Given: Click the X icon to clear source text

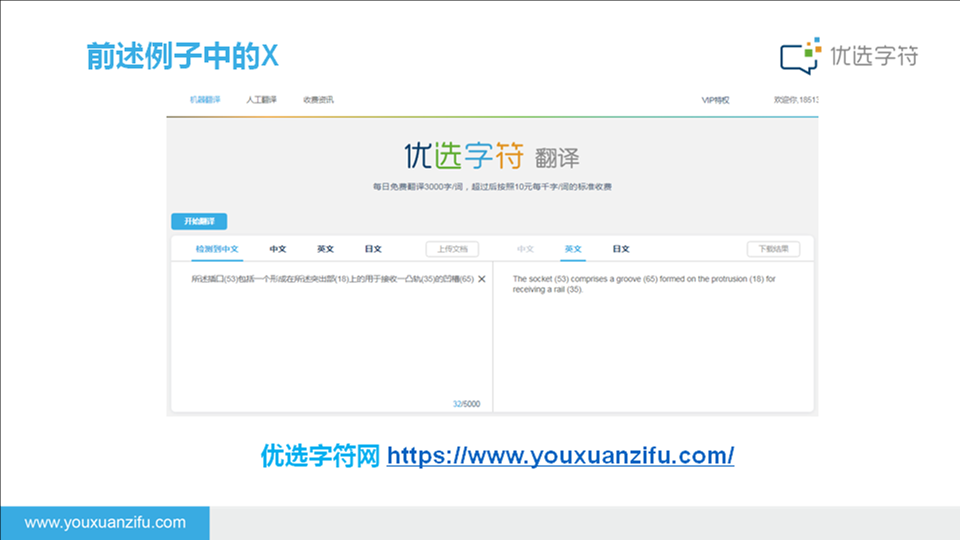Looking at the screenshot, I should (482, 279).
